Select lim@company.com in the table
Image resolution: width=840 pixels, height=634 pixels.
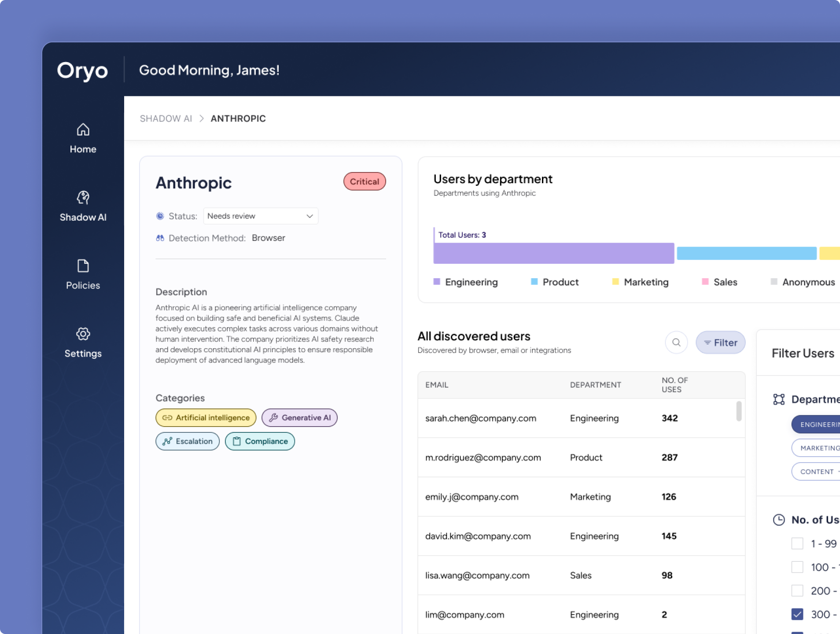coord(465,615)
